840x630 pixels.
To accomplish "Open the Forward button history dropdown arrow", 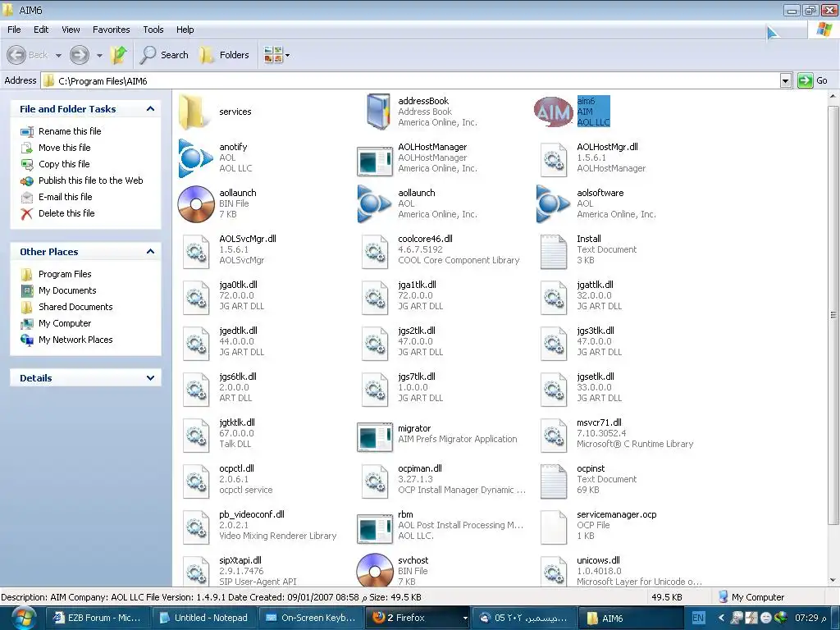I will [x=99, y=55].
